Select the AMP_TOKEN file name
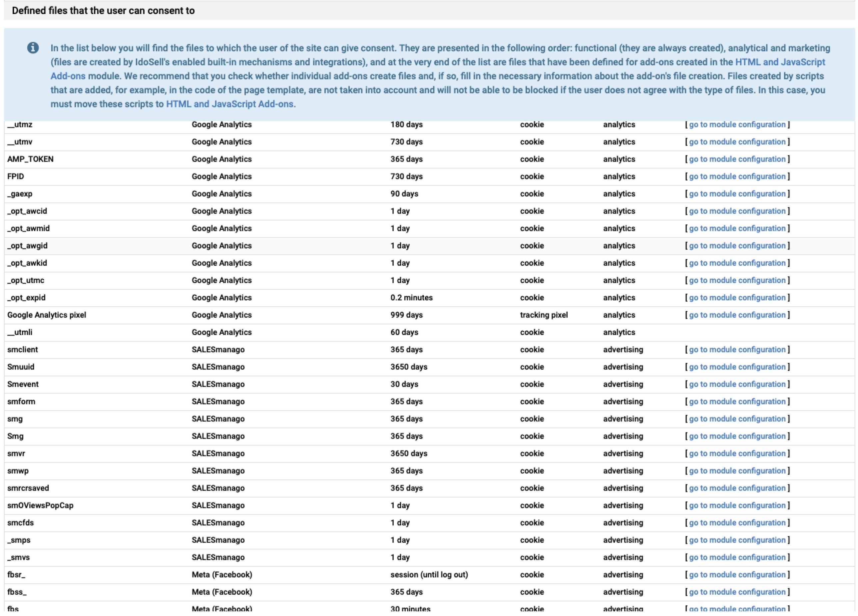This screenshot has width=858, height=616. coord(30,159)
